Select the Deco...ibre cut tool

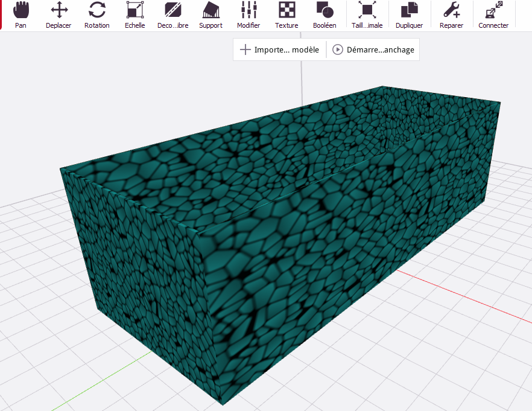tap(173, 15)
